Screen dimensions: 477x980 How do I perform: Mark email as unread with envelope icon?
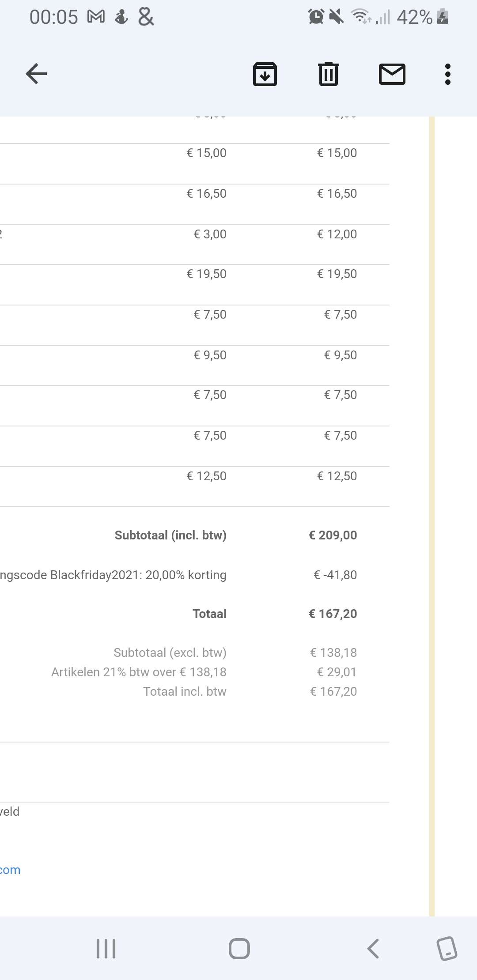click(x=392, y=74)
